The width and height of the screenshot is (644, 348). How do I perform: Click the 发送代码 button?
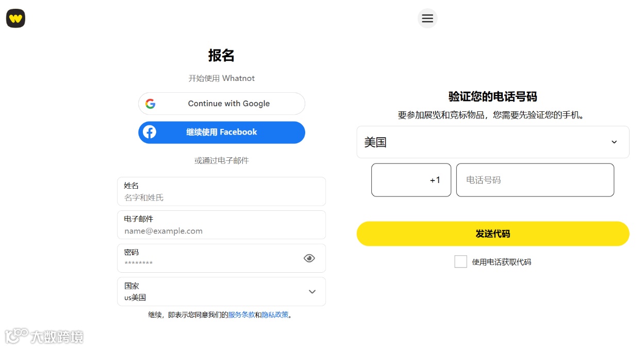[493, 234]
